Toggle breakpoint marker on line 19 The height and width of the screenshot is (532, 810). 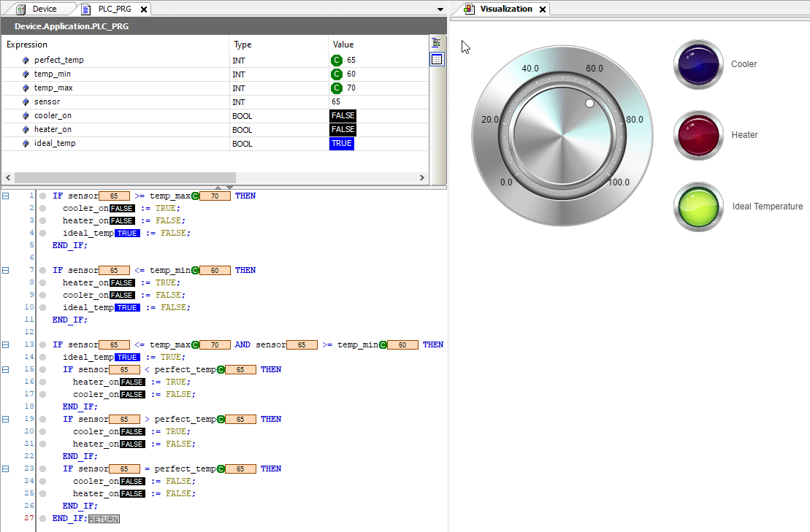(x=43, y=419)
